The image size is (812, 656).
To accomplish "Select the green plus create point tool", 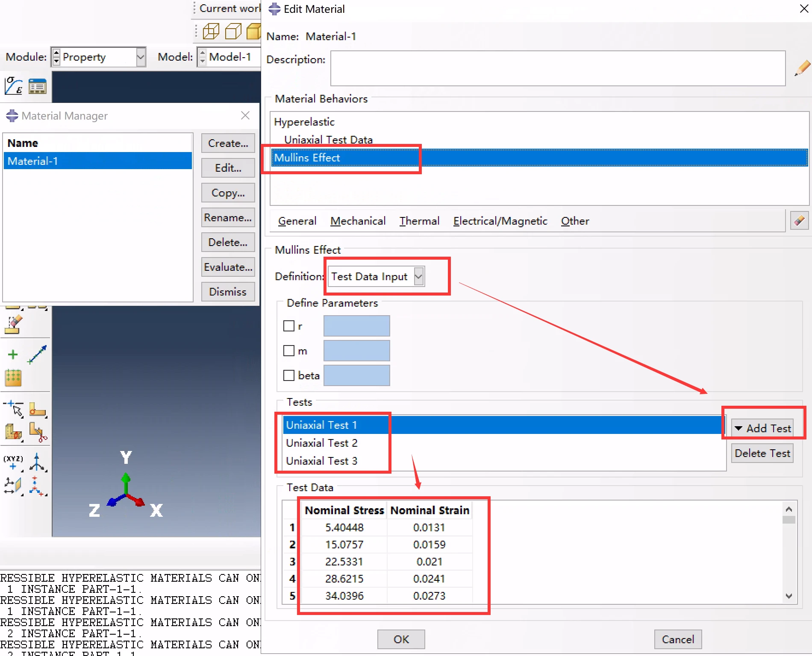I will 13,354.
